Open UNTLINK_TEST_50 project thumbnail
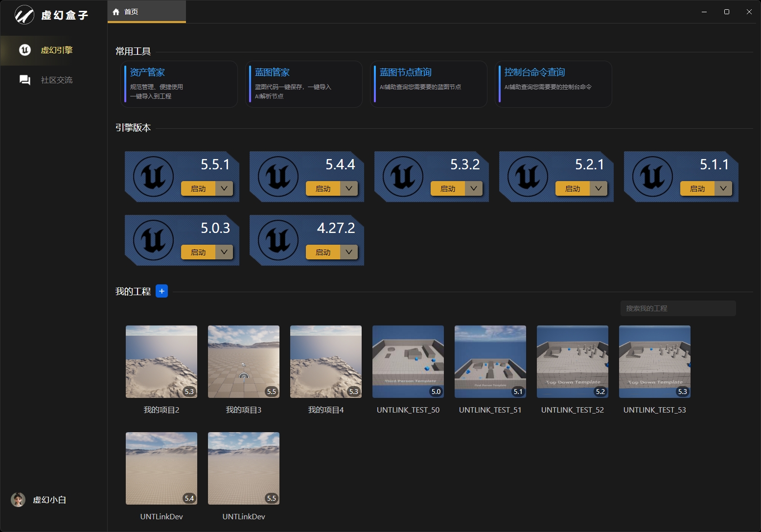The image size is (761, 532). pos(408,362)
